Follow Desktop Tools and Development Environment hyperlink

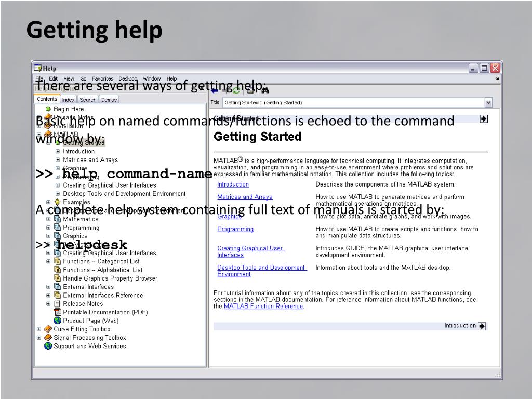262,271
